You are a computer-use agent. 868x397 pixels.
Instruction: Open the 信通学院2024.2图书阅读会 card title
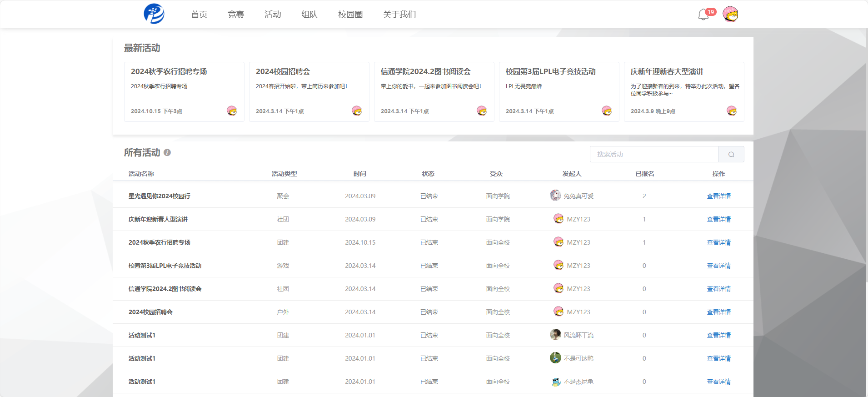(425, 71)
